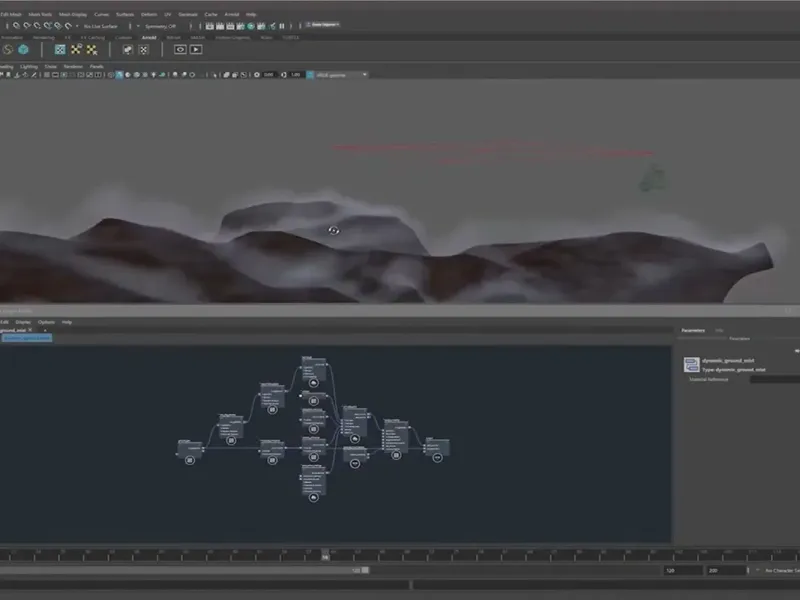Switch to the Arnold shelf tab
800x600 pixels.
(149, 37)
